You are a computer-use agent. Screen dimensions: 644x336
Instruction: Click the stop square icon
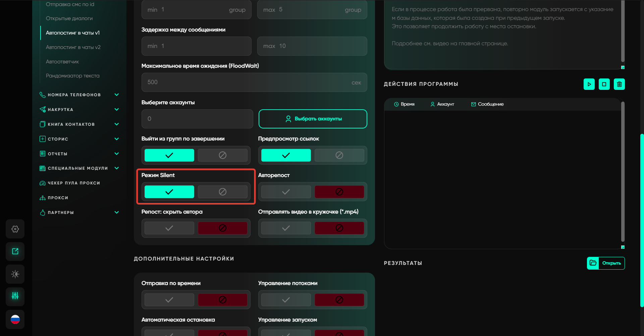[x=604, y=84]
